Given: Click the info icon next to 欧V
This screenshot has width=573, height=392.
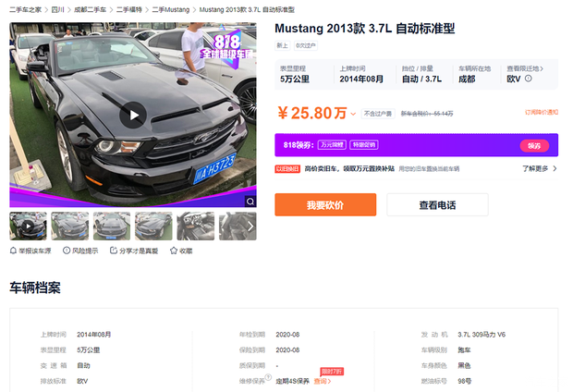Looking at the screenshot, I should pyautogui.click(x=529, y=79).
